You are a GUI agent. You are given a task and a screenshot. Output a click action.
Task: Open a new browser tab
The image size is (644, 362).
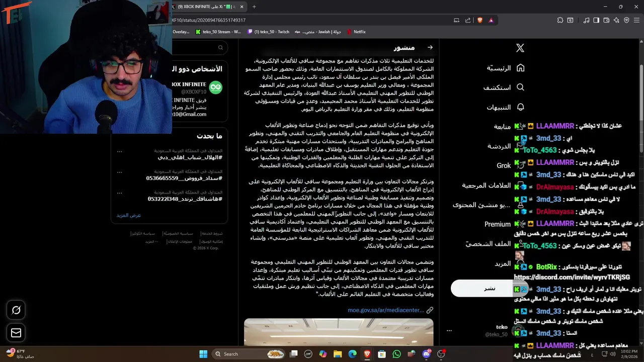(254, 7)
